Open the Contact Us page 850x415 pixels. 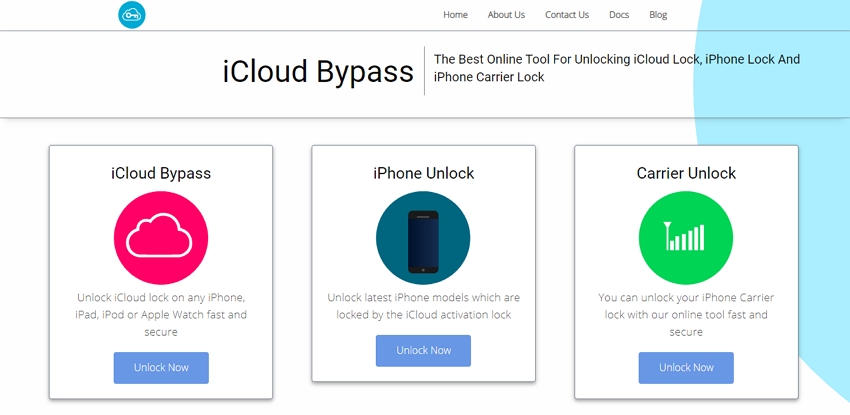click(x=567, y=15)
